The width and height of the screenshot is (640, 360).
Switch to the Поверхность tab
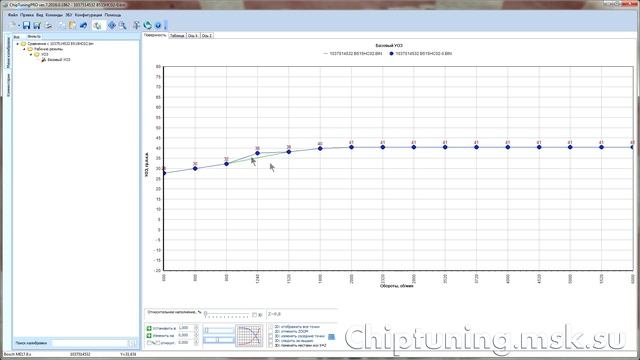(x=155, y=36)
